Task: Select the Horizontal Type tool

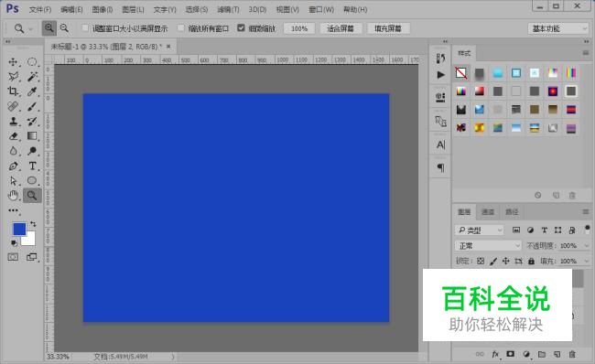Action: pos(32,166)
